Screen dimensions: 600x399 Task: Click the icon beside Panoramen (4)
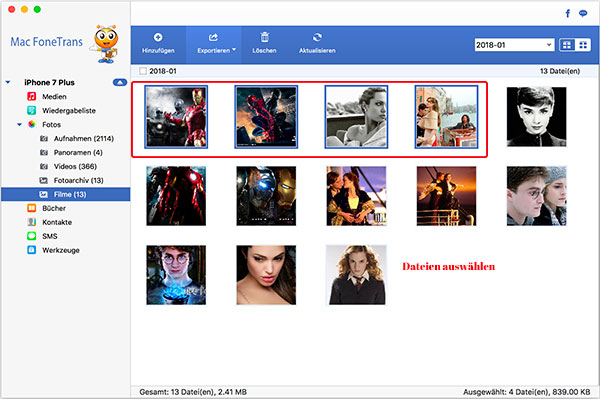[x=44, y=152]
